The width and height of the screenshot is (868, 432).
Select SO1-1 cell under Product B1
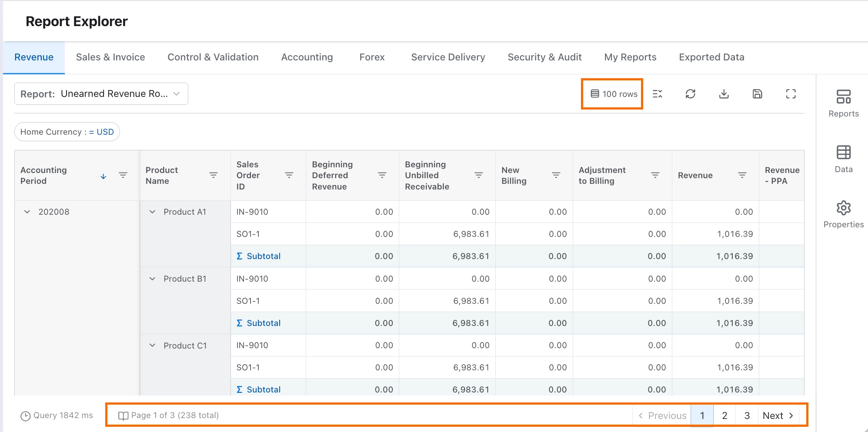[268, 301]
